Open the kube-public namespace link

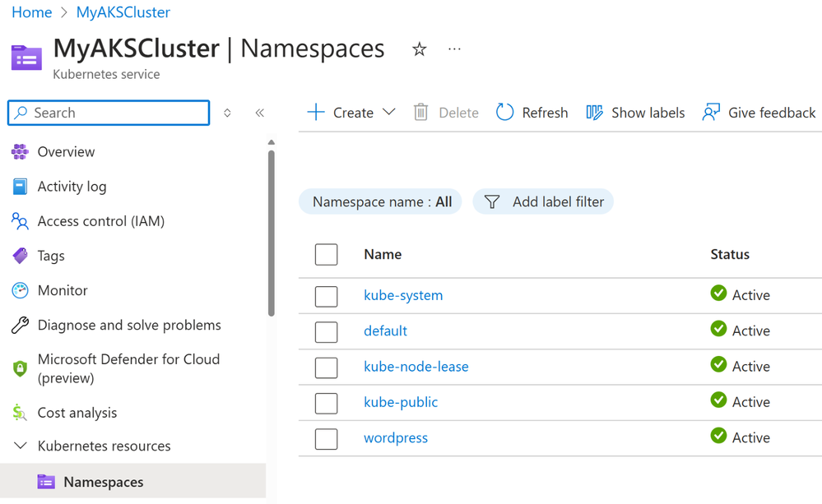pyautogui.click(x=401, y=402)
